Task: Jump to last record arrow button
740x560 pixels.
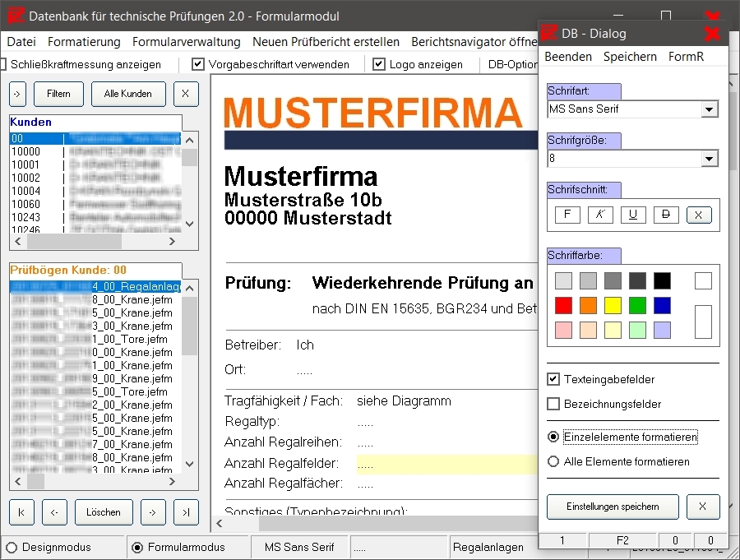Action: [186, 512]
